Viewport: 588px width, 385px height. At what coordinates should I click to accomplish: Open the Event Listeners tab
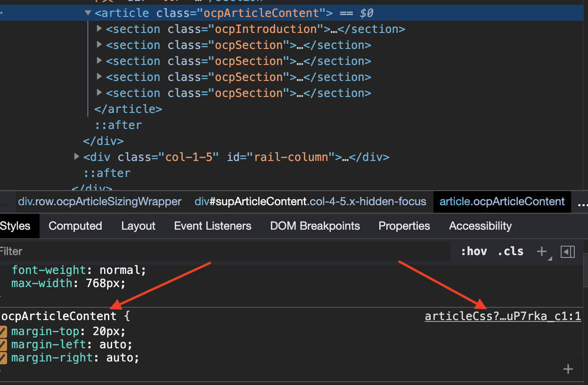[x=212, y=226]
